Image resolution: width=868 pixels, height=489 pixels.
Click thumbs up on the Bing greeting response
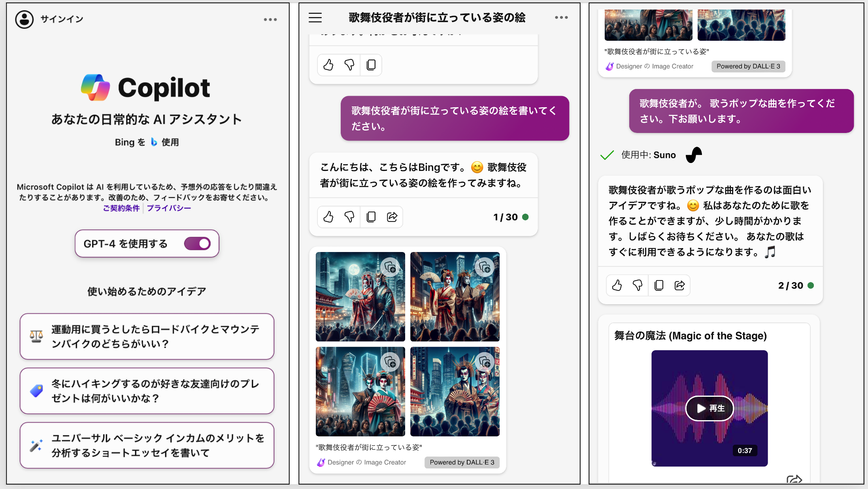point(328,217)
